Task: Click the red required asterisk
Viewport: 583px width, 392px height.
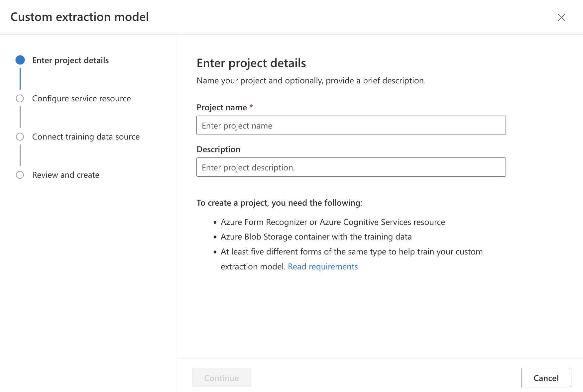Action: (251, 106)
